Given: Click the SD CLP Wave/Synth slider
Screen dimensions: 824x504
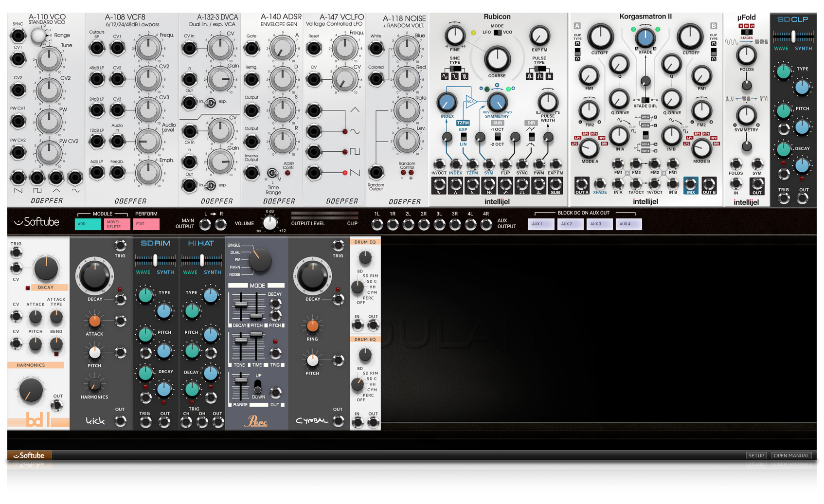Looking at the screenshot, I should click(793, 36).
